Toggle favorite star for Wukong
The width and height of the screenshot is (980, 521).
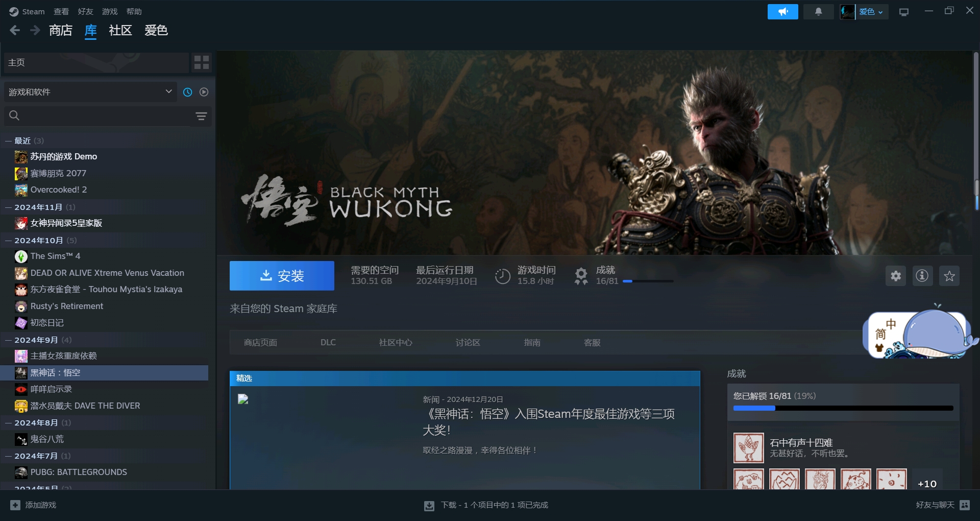pos(949,276)
